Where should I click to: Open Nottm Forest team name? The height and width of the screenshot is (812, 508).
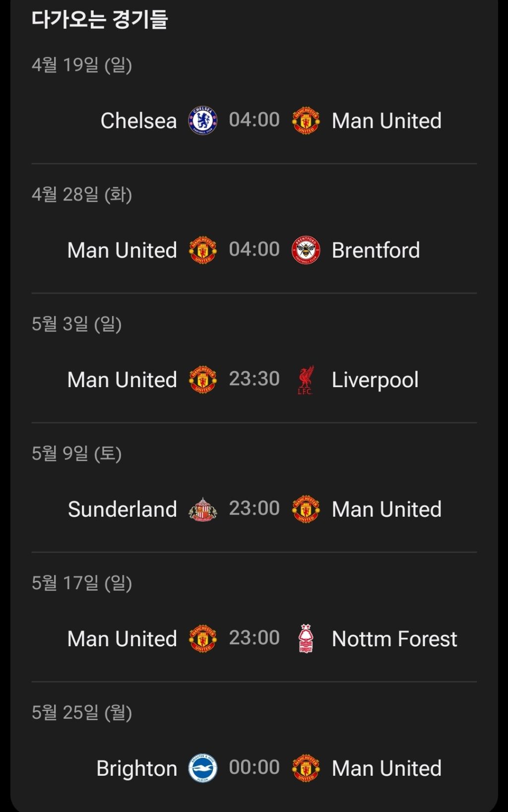click(394, 639)
